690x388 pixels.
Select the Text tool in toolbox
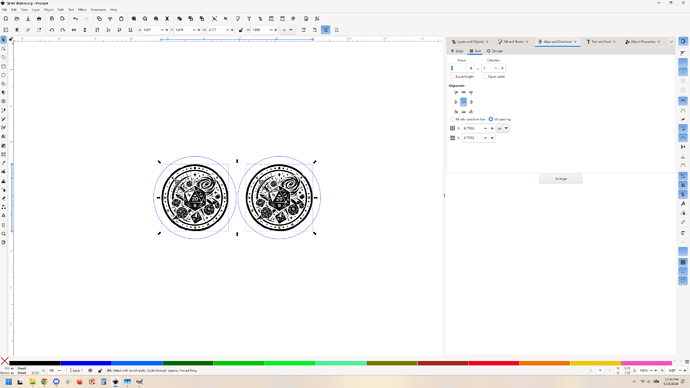click(x=4, y=137)
